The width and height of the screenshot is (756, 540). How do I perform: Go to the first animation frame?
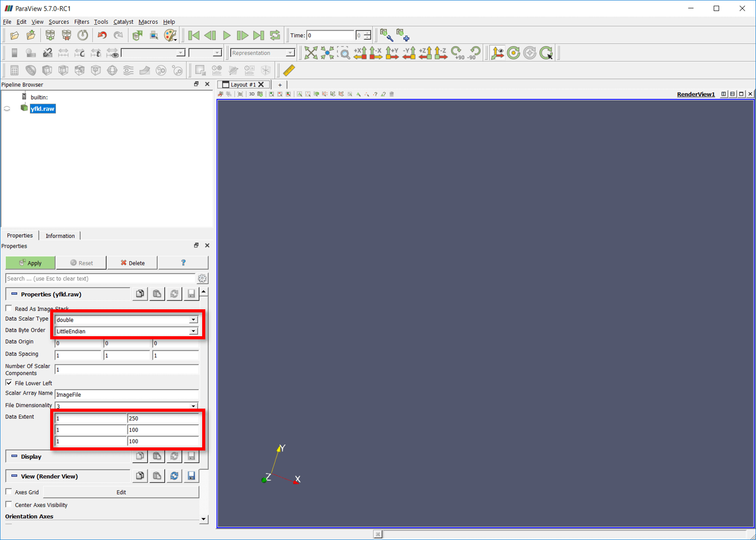194,35
